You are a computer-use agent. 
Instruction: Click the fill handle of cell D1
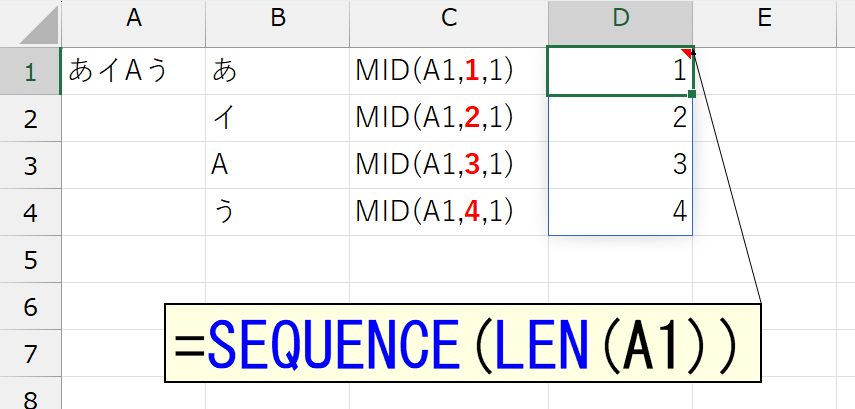[x=692, y=94]
